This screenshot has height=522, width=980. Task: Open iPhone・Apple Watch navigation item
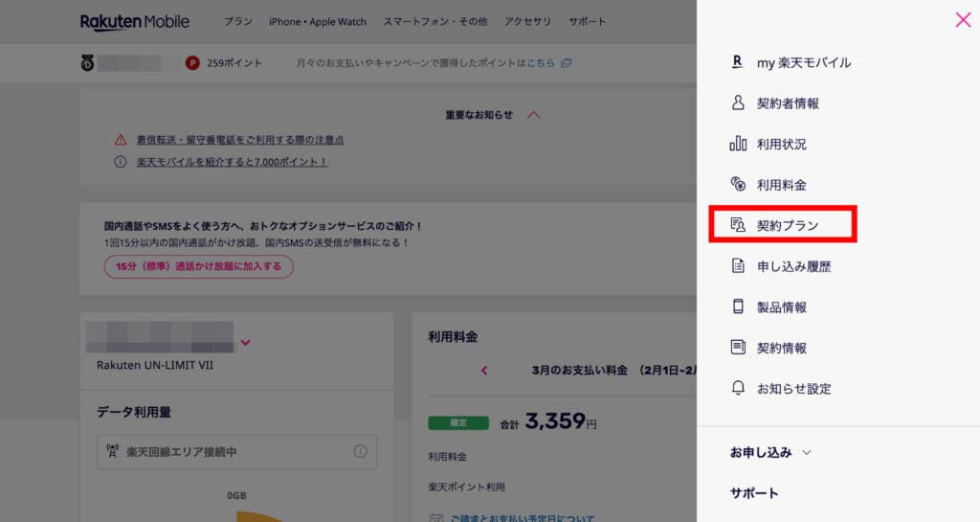318,21
